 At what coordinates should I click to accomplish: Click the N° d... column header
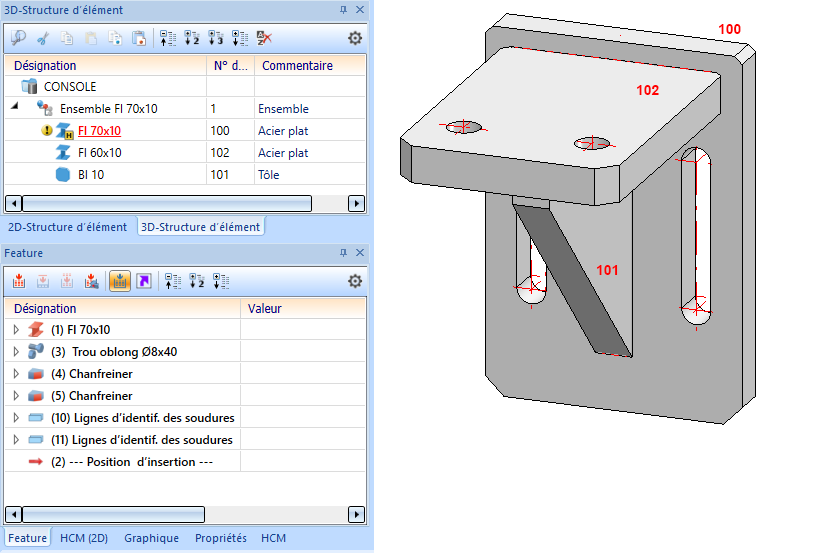click(x=230, y=65)
